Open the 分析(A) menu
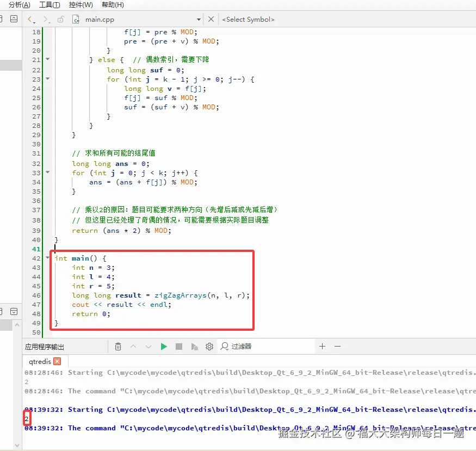Image resolution: width=476 pixels, height=451 pixels. pyautogui.click(x=20, y=5)
